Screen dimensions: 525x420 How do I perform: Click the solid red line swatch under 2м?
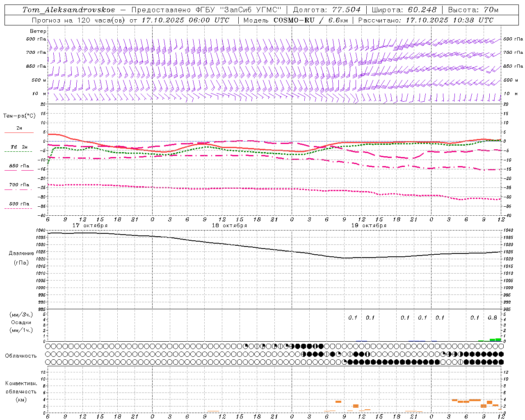coord(19,133)
